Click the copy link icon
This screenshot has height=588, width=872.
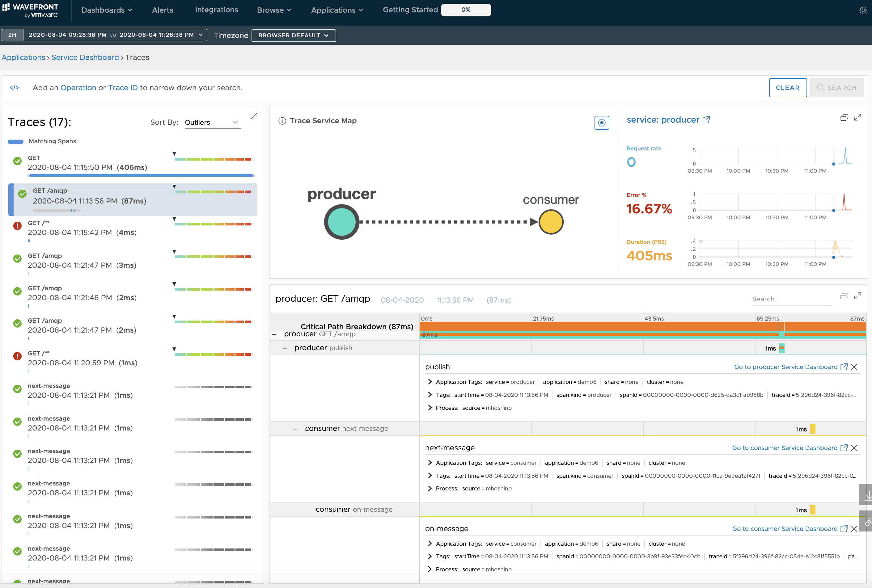click(866, 521)
